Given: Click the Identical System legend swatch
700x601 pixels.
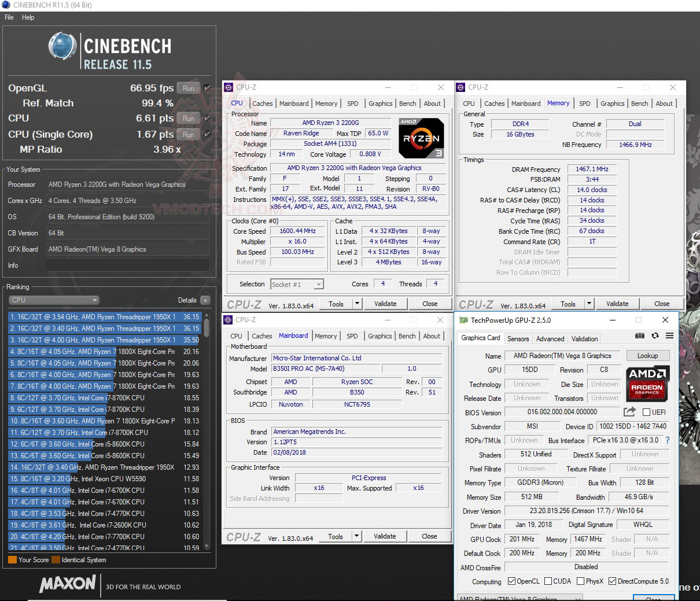Looking at the screenshot, I should coord(56,560).
